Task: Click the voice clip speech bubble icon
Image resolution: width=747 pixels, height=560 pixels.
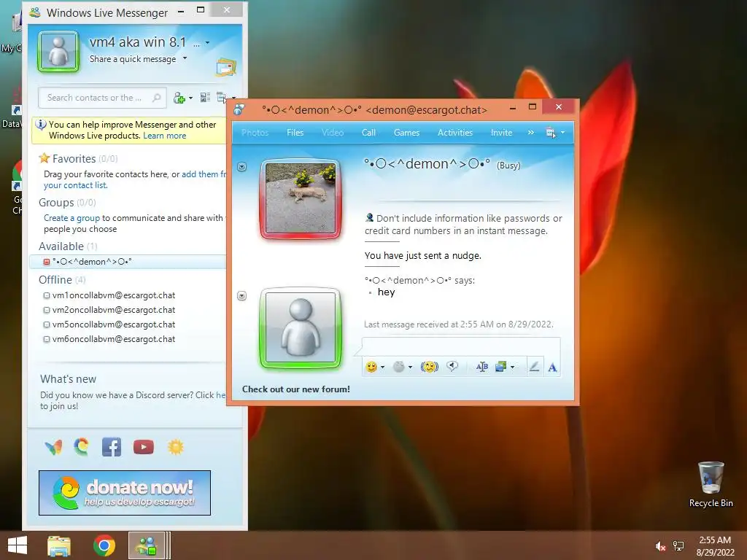Action: click(452, 366)
